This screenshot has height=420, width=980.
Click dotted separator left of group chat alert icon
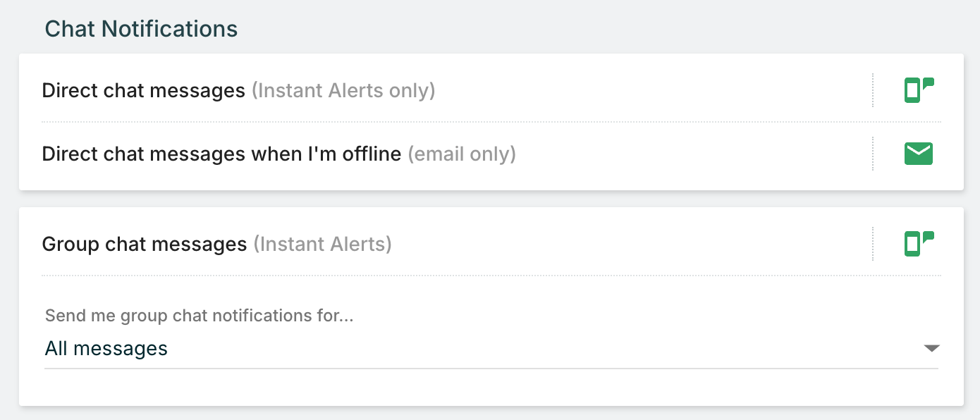(x=873, y=244)
